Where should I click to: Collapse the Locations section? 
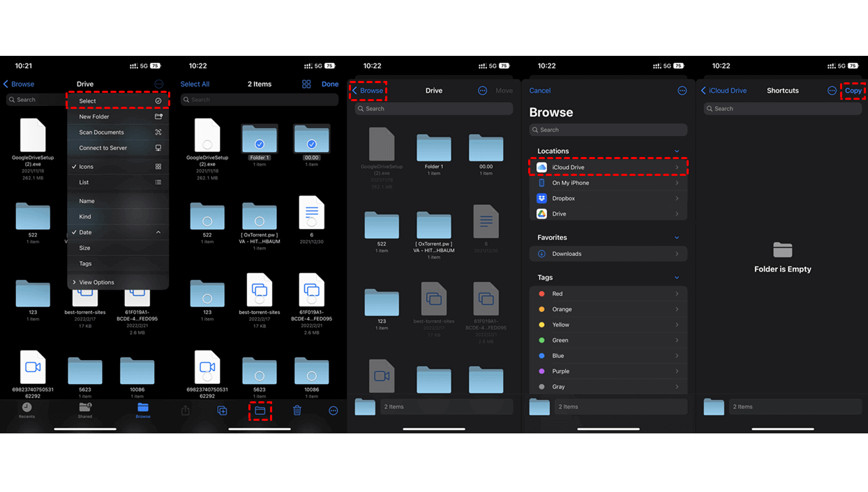677,151
